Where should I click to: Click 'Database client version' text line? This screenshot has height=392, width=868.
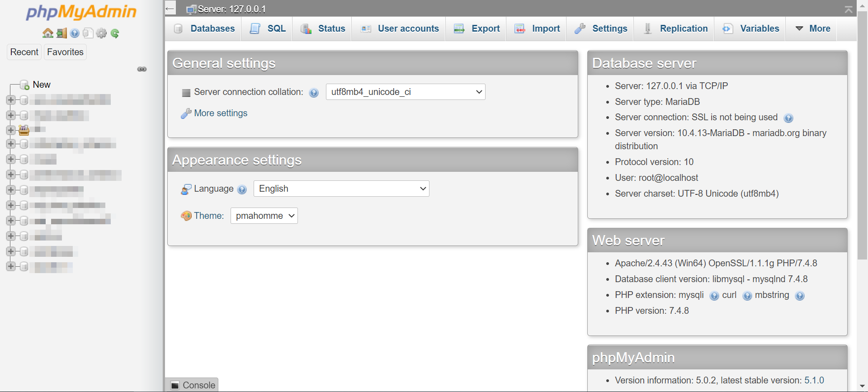(711, 279)
